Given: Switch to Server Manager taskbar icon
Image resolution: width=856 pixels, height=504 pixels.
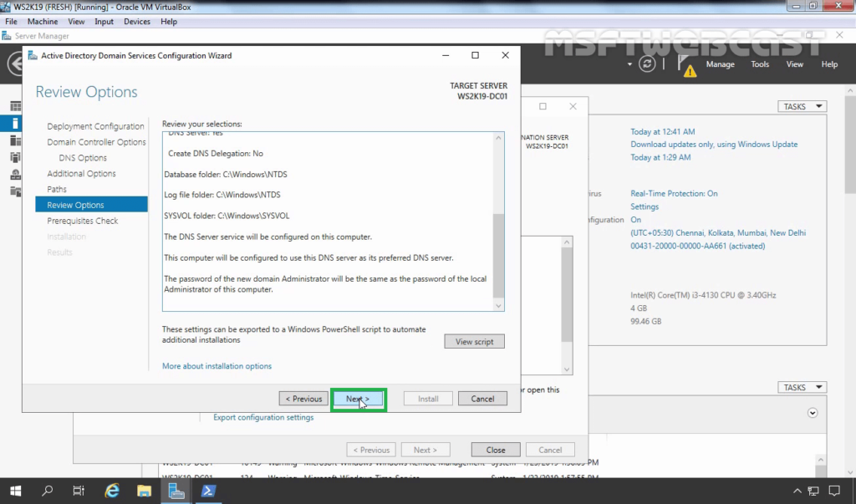Looking at the screenshot, I should tap(176, 491).
